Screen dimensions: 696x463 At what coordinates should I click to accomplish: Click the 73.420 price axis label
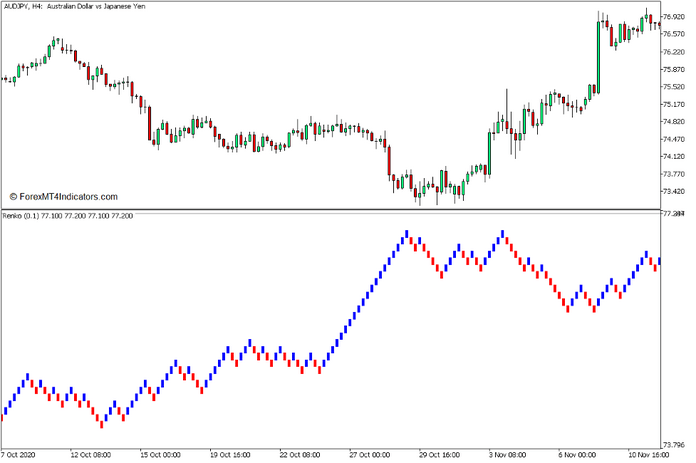click(674, 192)
